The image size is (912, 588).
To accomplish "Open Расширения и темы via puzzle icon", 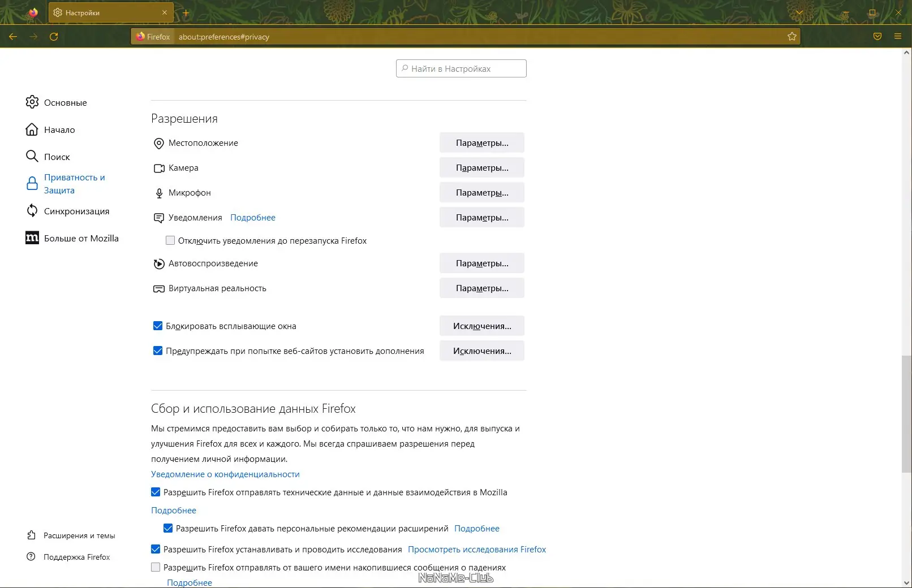I will (32, 535).
